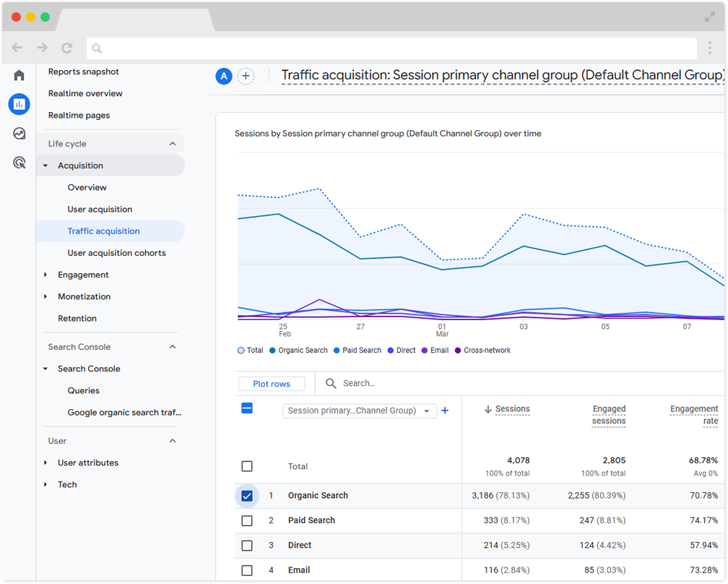
Task: Click Paid Search legend swatch
Action: tap(337, 351)
